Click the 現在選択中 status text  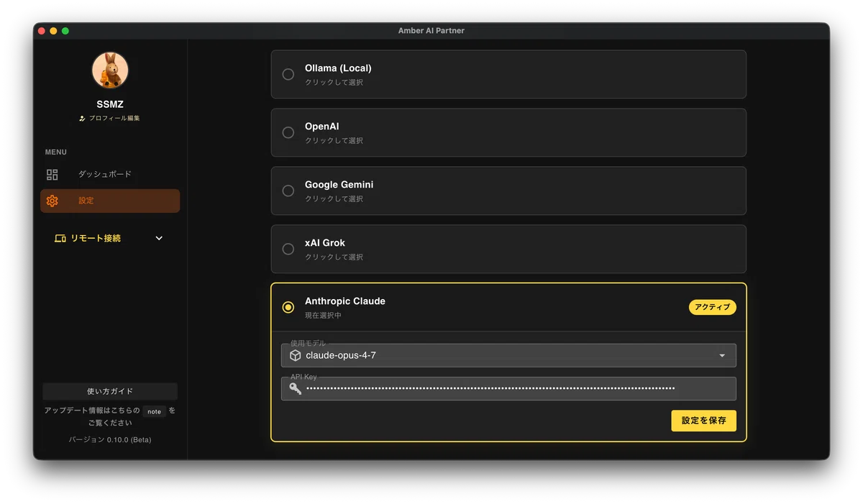coord(323,315)
